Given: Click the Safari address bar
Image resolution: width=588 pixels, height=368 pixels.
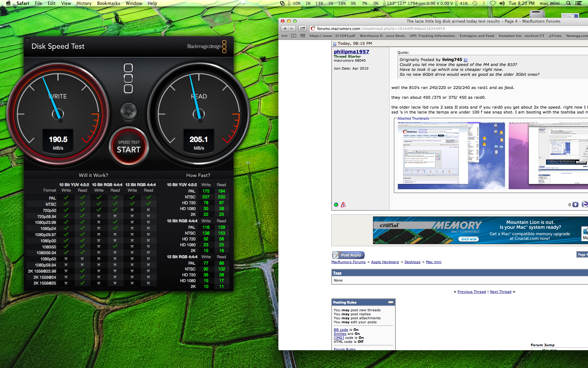Looking at the screenshot, I should pyautogui.click(x=449, y=29).
